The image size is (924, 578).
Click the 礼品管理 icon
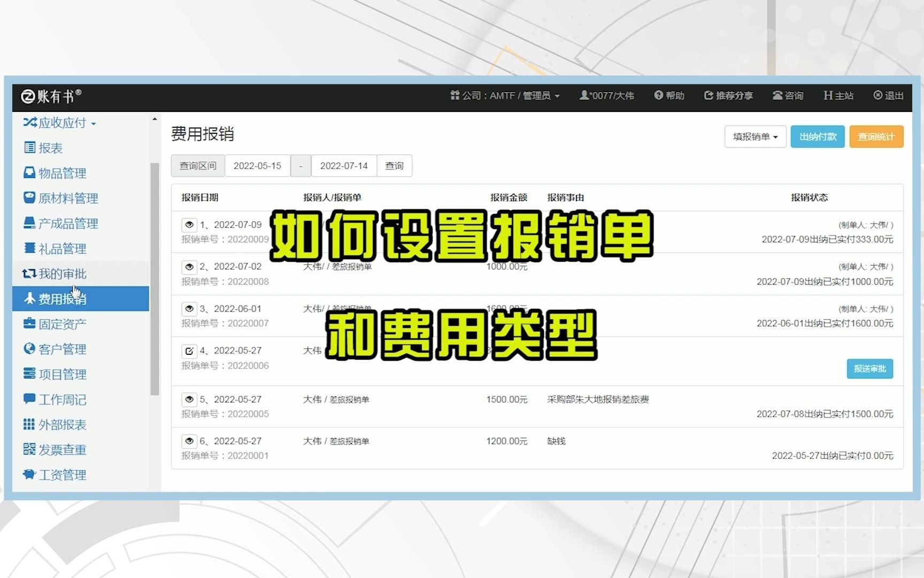pos(29,248)
